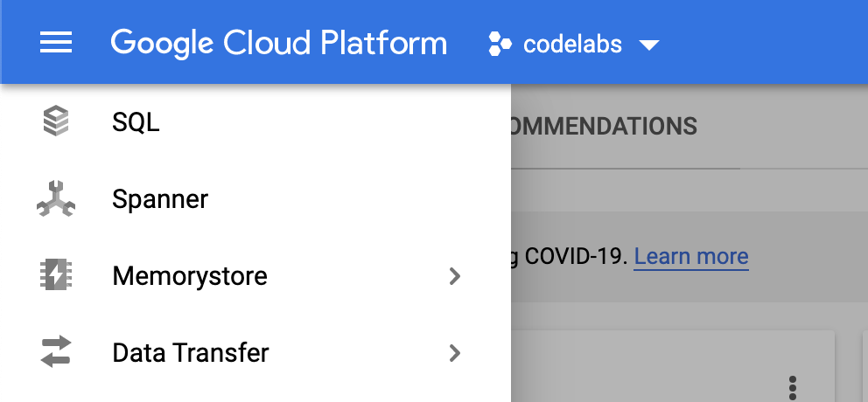
Task: Select the SQL menu item label
Action: pyautogui.click(x=136, y=122)
